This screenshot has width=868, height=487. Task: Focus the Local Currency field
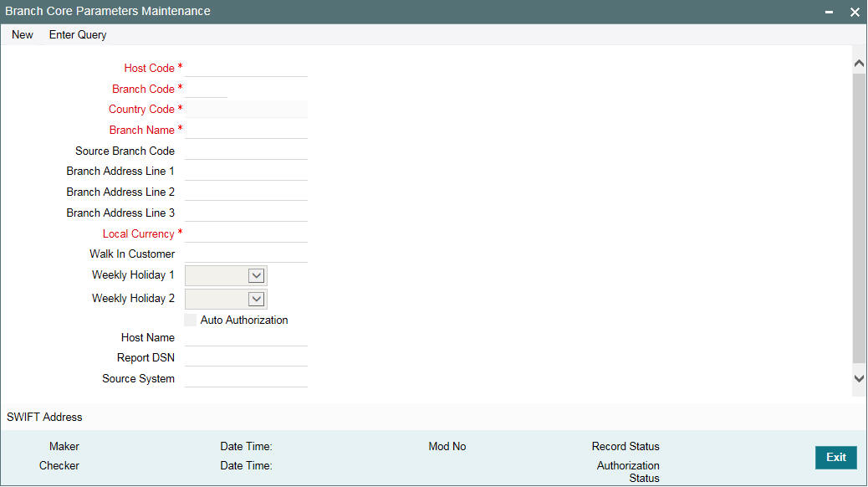pos(246,233)
